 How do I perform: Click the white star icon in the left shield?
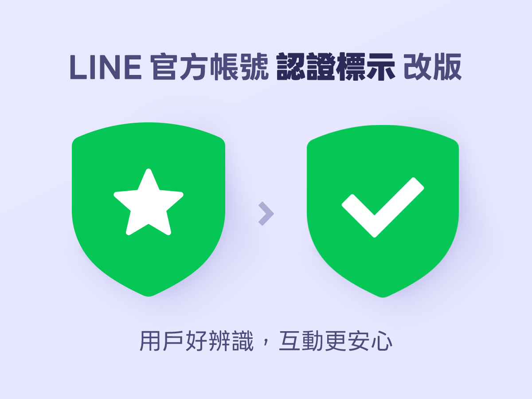pos(149,203)
